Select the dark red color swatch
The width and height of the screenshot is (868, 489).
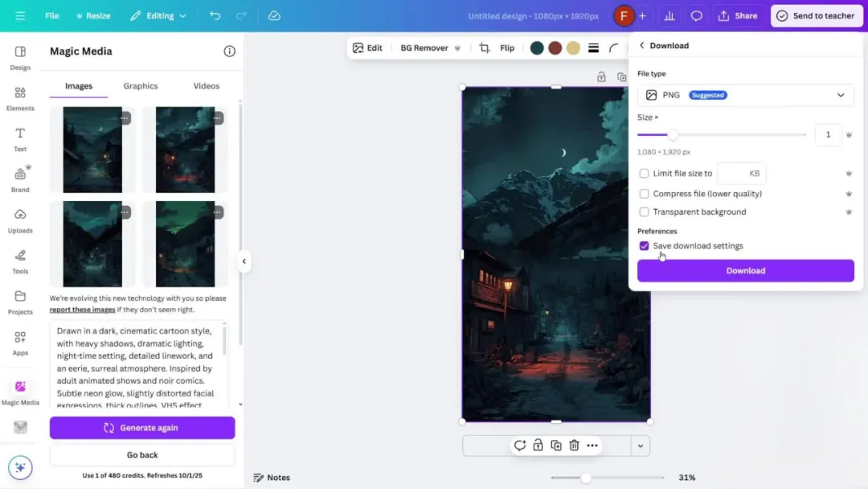point(555,48)
